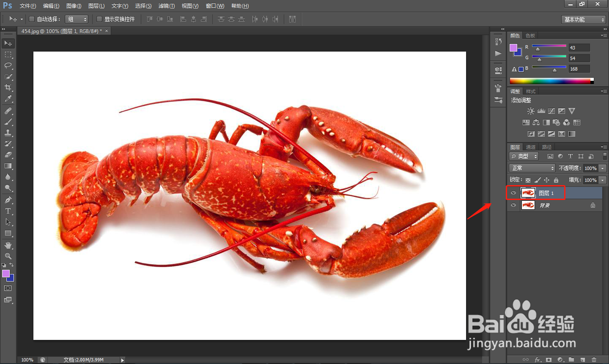Toggle lock position
Screen dimensions: 609x364
tap(547, 180)
